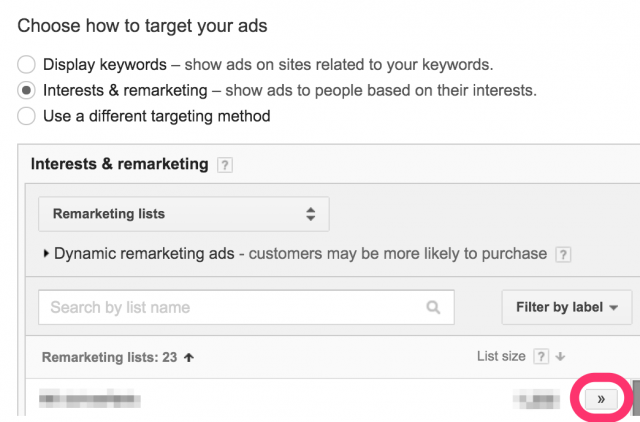Click up arrow next to Remarketing lists: 23

(x=190, y=355)
